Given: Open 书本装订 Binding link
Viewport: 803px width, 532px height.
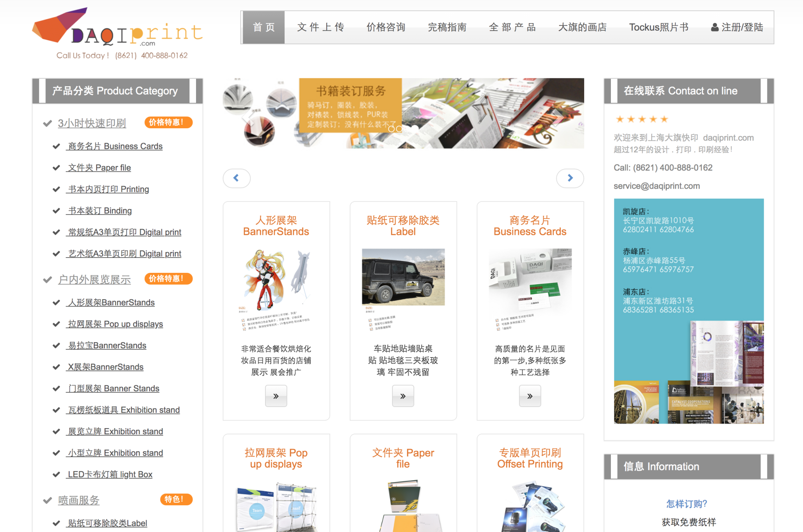Looking at the screenshot, I should (100, 211).
